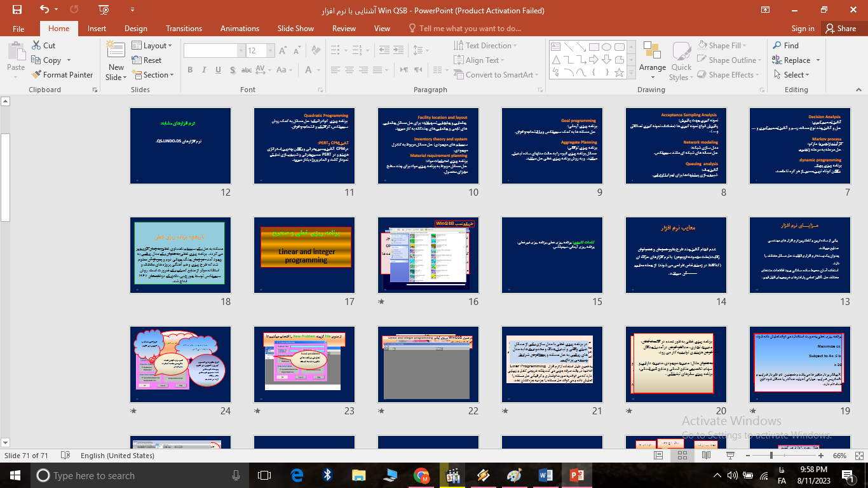
Task: Open the Arrange tool in Drawing group
Action: [x=653, y=57]
